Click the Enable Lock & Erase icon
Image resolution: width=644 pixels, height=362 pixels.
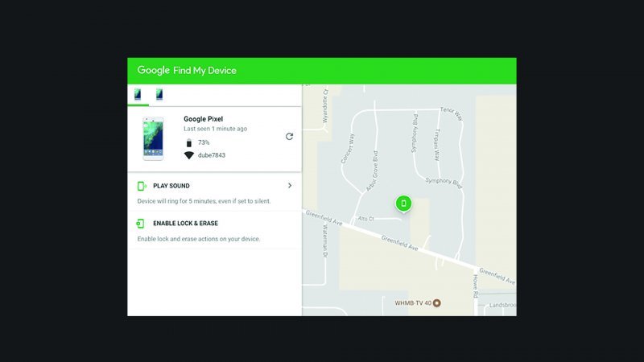pyautogui.click(x=140, y=224)
